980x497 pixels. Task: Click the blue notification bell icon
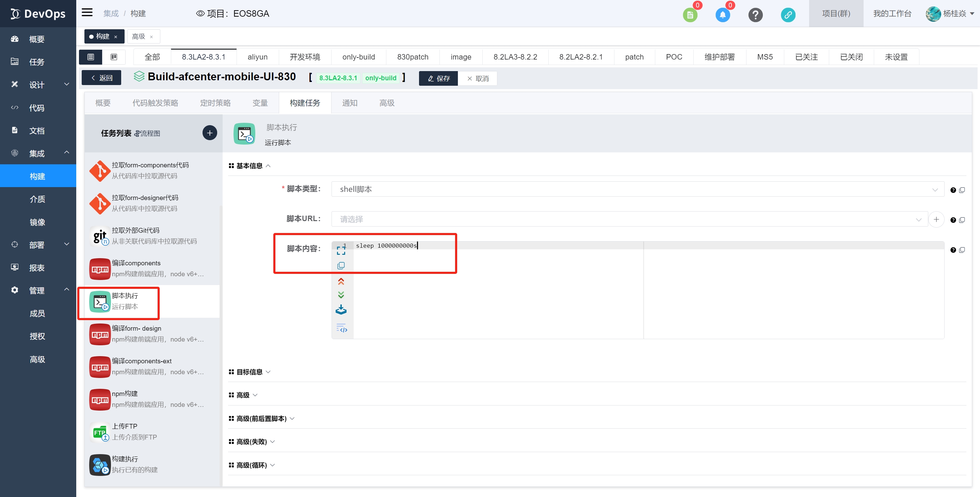[x=722, y=14]
